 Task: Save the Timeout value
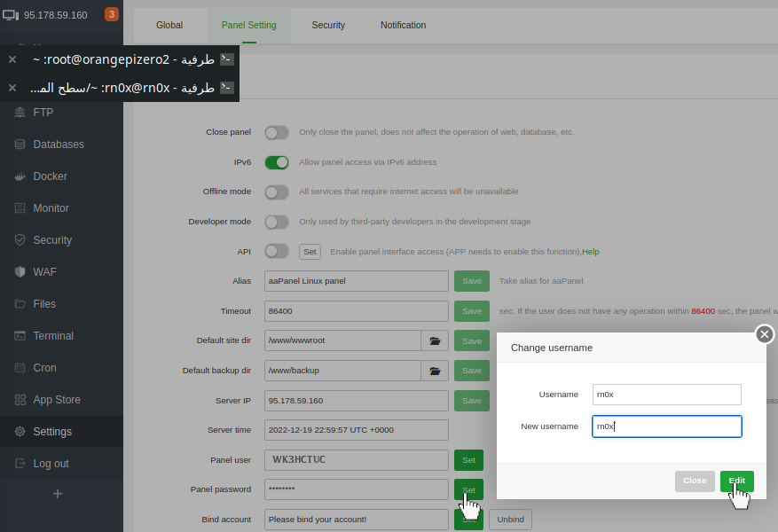[x=472, y=311]
